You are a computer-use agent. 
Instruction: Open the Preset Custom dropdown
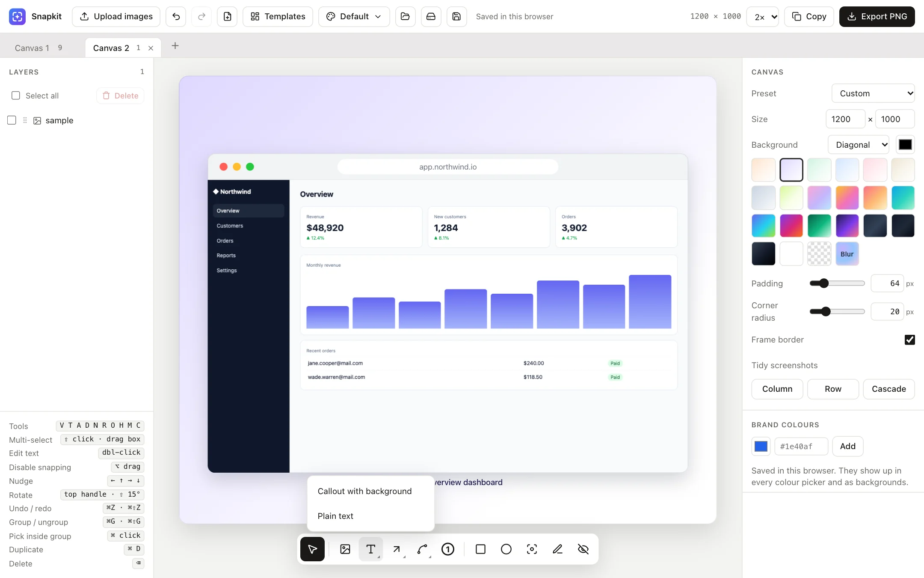(873, 93)
